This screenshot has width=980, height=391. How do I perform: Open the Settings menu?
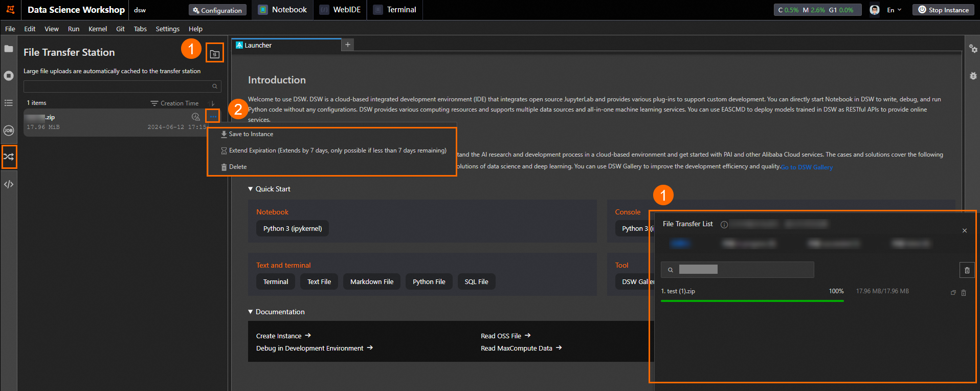pos(168,29)
